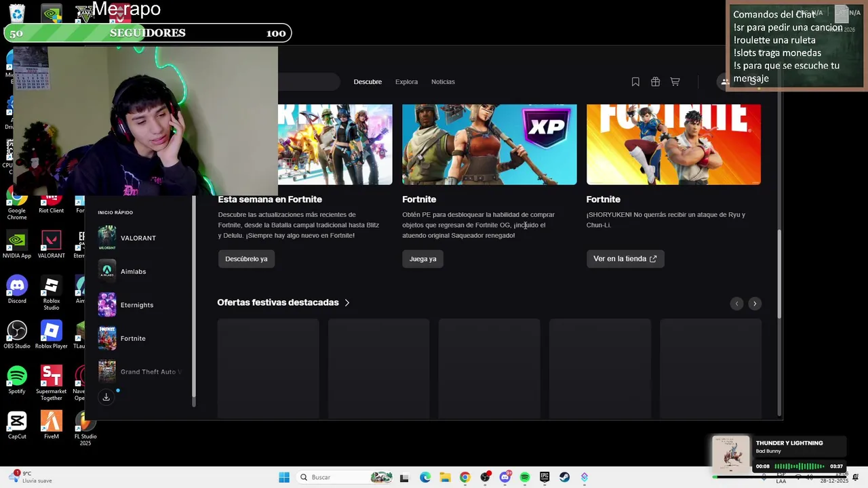The width and height of the screenshot is (868, 488).
Task: Open FiveM desktop shortcut
Action: (51, 425)
